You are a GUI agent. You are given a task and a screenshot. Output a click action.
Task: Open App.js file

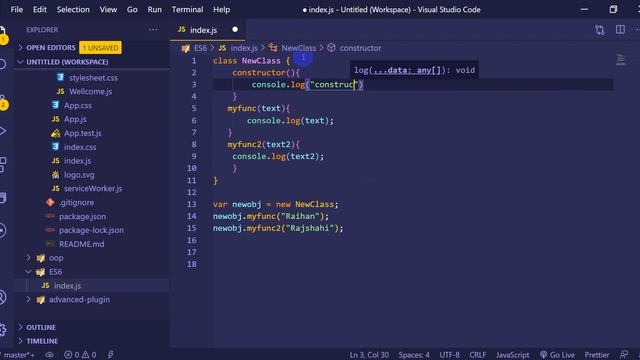[x=75, y=119]
